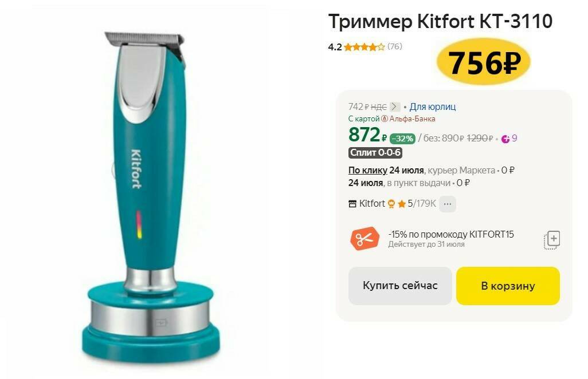Click the Kitfort seller name
Screen dimensions: 588x379
click(x=372, y=204)
